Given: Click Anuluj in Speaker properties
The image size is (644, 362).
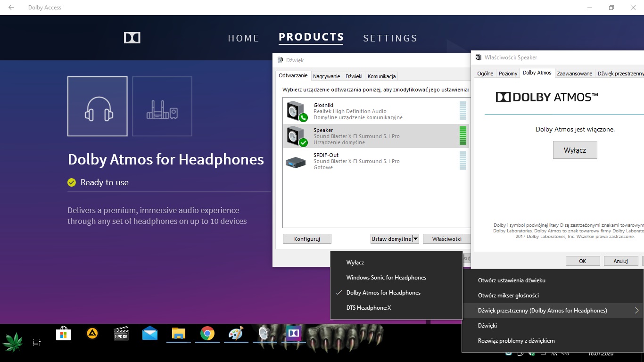Looking at the screenshot, I should coord(620,261).
